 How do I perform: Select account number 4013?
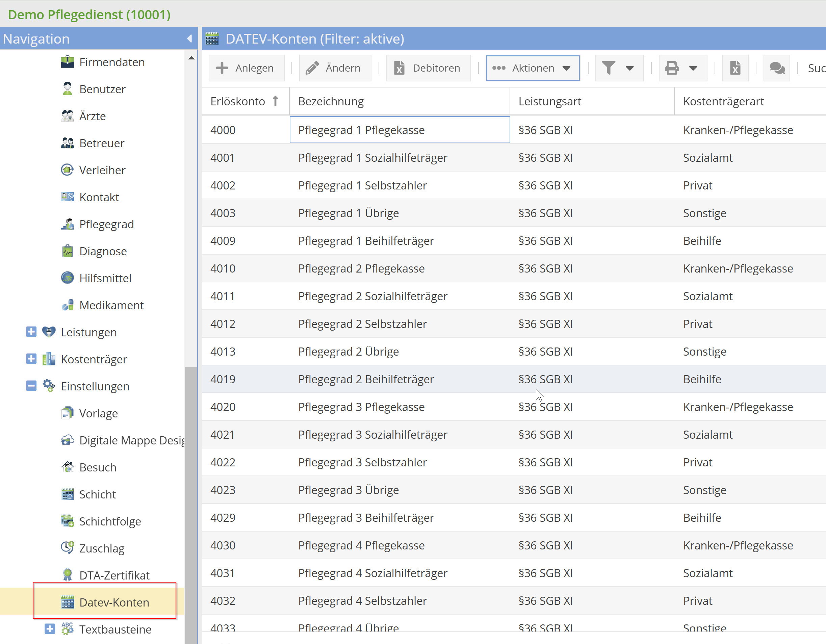coord(223,351)
